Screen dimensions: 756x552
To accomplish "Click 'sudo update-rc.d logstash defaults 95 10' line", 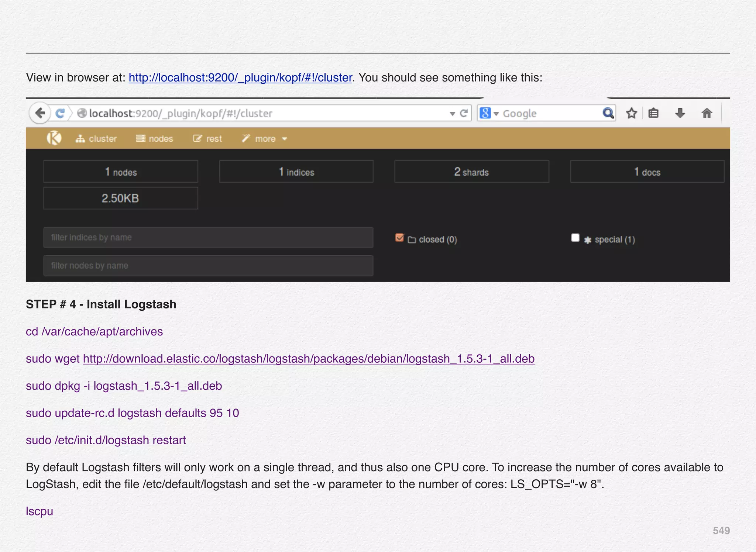I will click(x=133, y=413).
